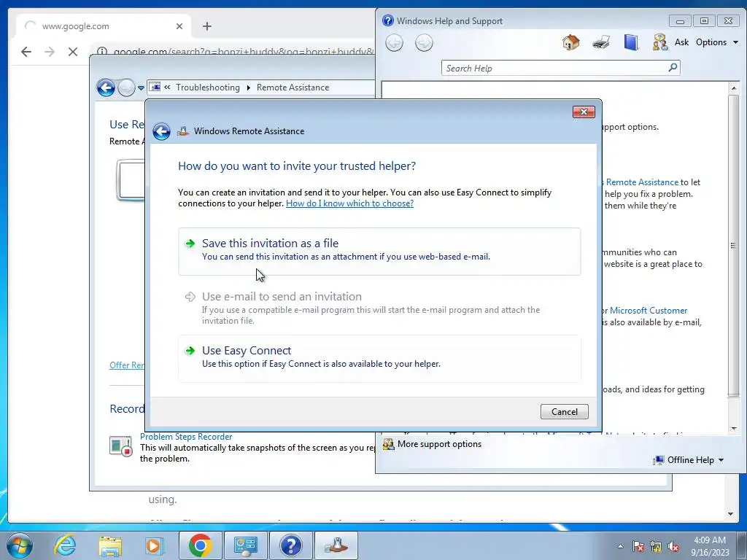The image size is (747, 560).
Task: Open a new tab in Chrome
Action: 206,26
